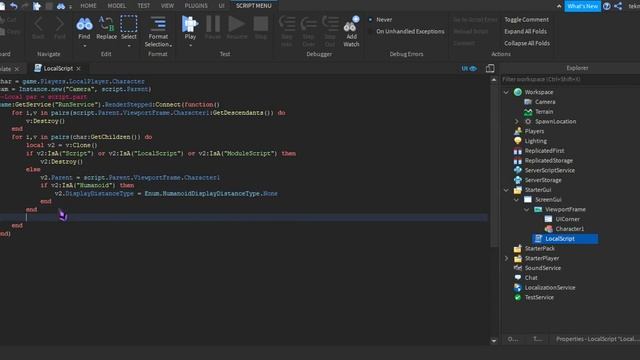This screenshot has width=640, height=360.
Task: Collapse the ribbon with top arrow
Action: 559,6
